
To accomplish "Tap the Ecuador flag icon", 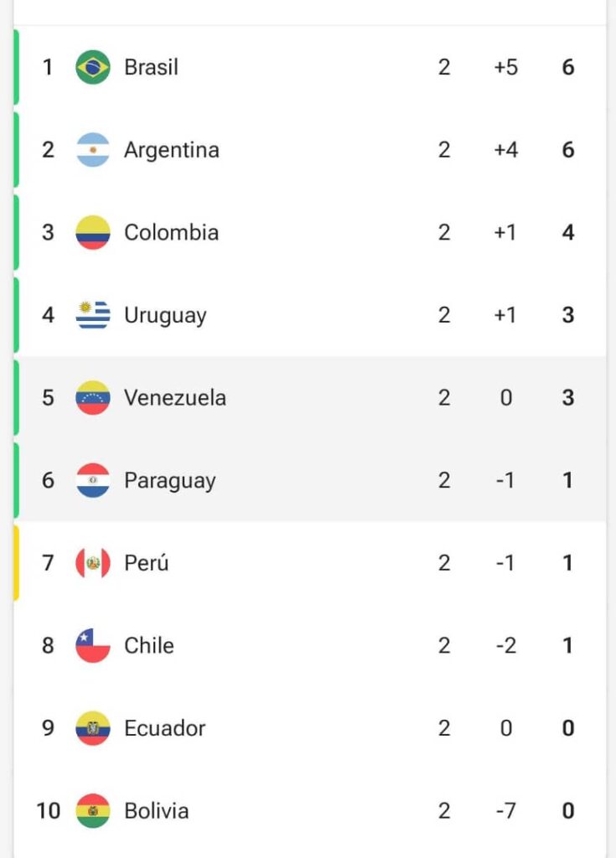I will (x=92, y=728).
